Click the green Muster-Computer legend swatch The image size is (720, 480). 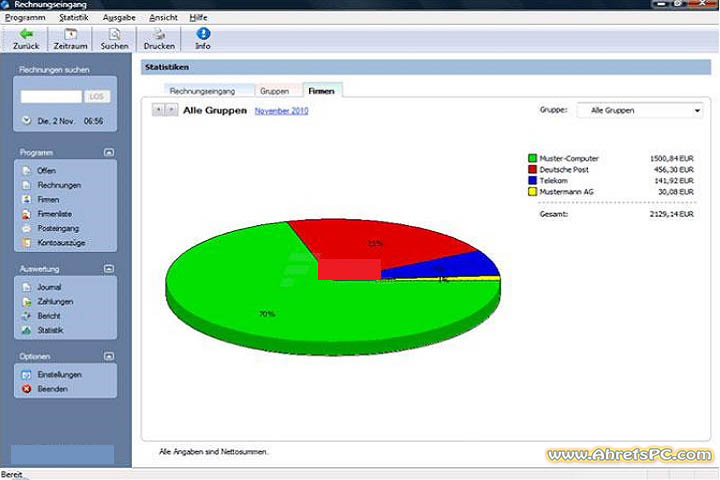[x=532, y=158]
